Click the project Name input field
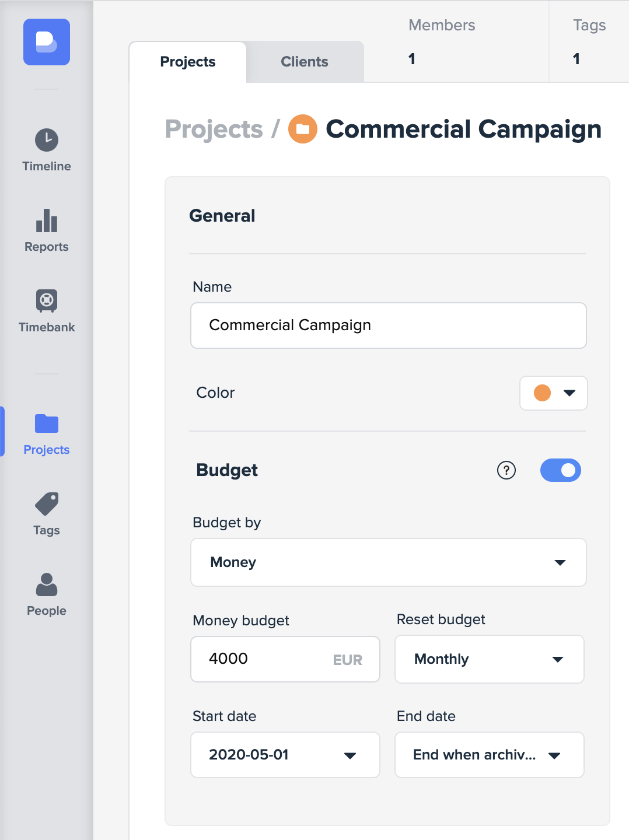Viewport: 629px width, 840px height. point(388,325)
